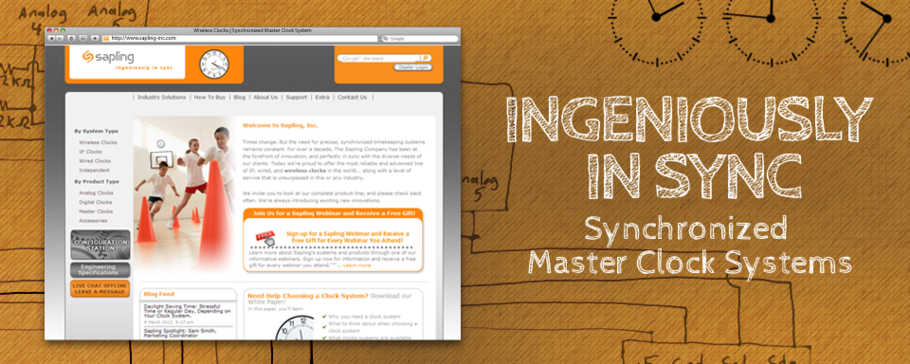Click the favicon beside the URL

(106, 38)
